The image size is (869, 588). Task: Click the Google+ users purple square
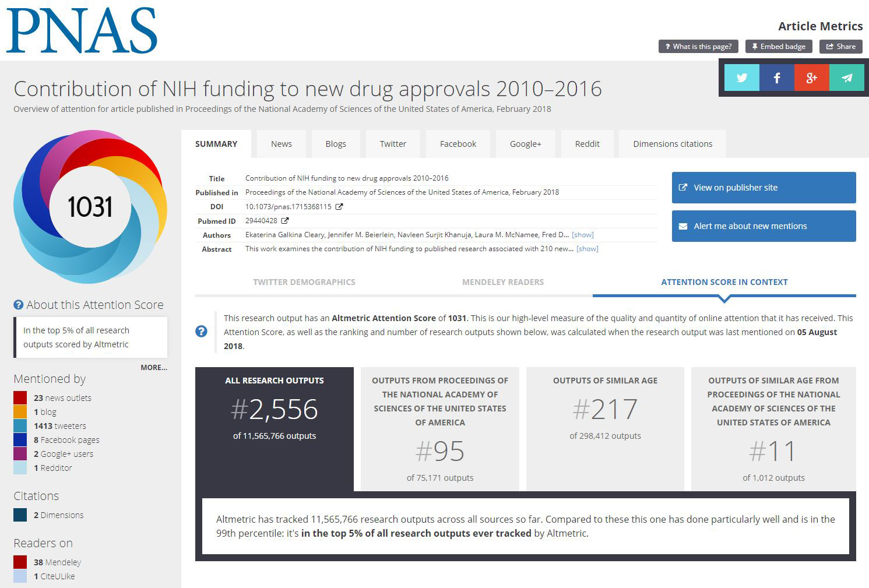pyautogui.click(x=20, y=454)
